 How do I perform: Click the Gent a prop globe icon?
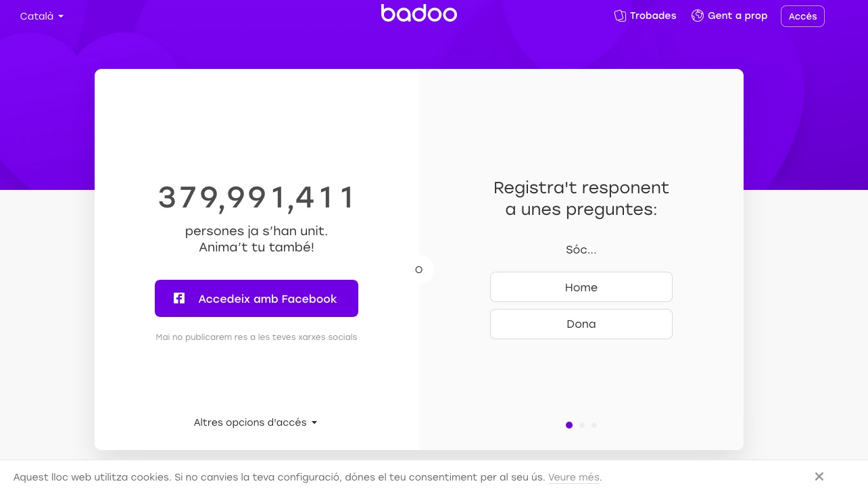point(698,16)
